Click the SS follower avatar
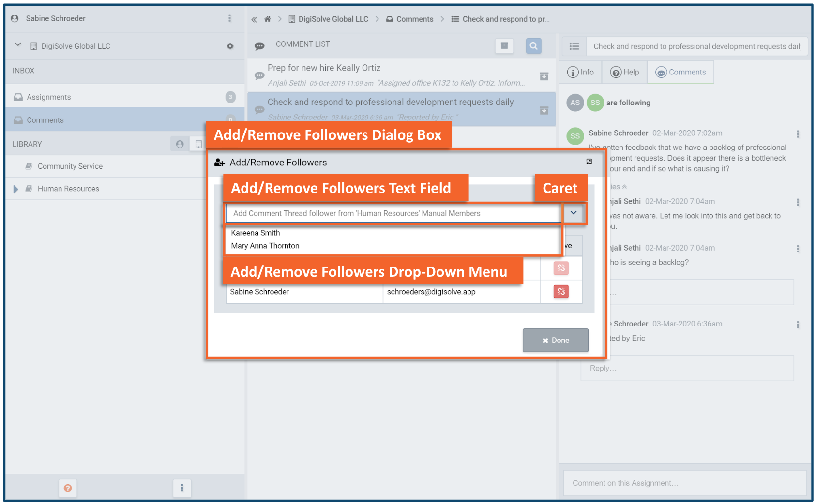The width and height of the screenshot is (816, 504). click(595, 103)
